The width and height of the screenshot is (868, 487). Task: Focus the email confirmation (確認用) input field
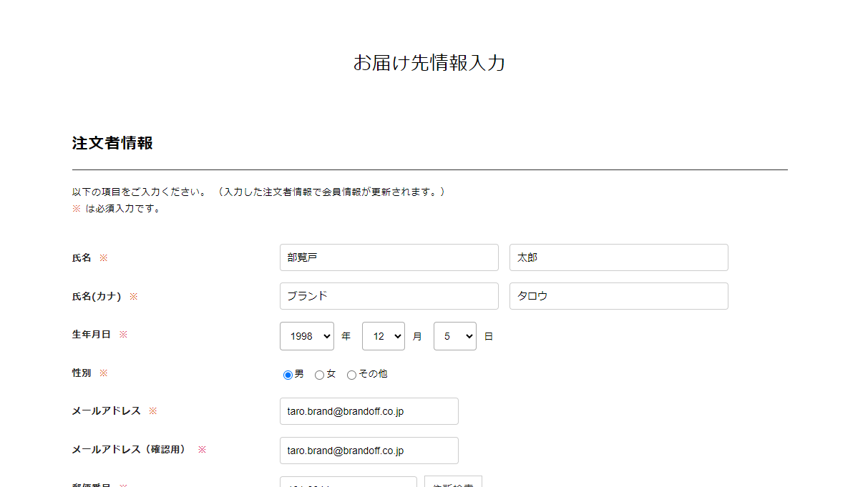point(369,451)
